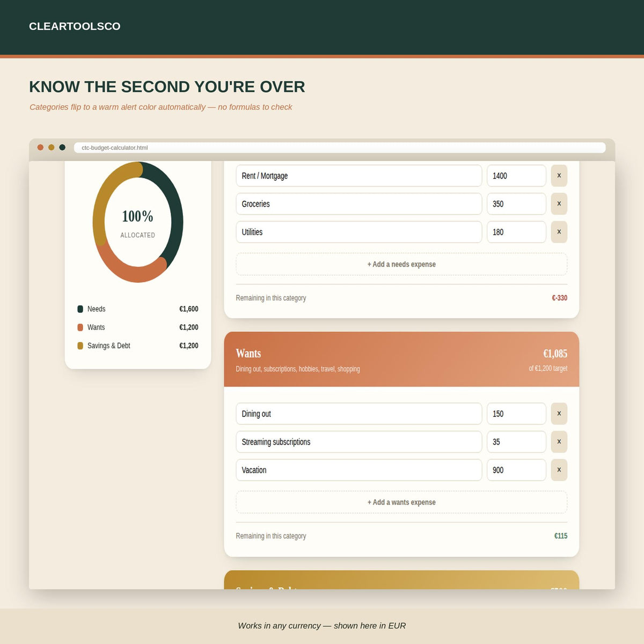Click the 100% allocated donut chart
Screen dimensions: 644x644
pyautogui.click(x=138, y=222)
